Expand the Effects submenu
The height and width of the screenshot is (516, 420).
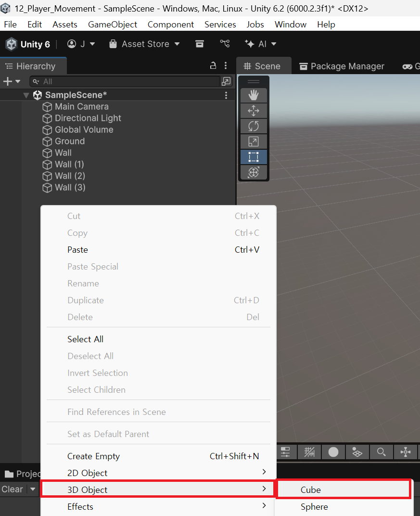(x=159, y=506)
